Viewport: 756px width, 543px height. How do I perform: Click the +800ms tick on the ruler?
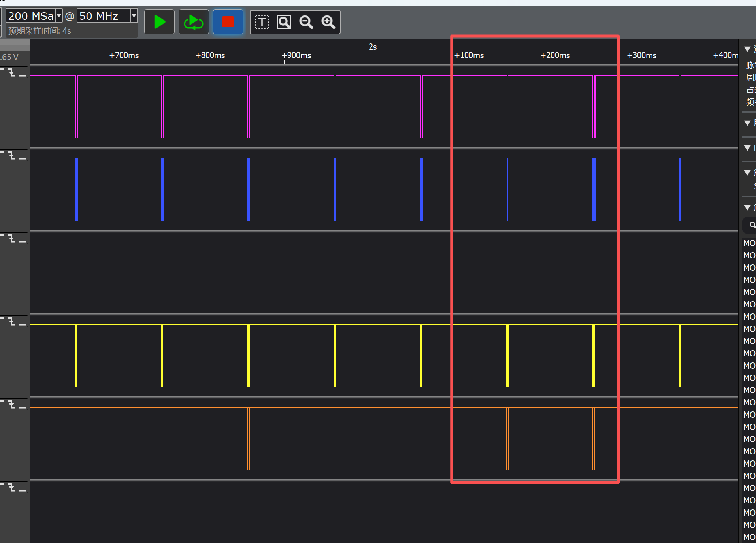click(210, 55)
